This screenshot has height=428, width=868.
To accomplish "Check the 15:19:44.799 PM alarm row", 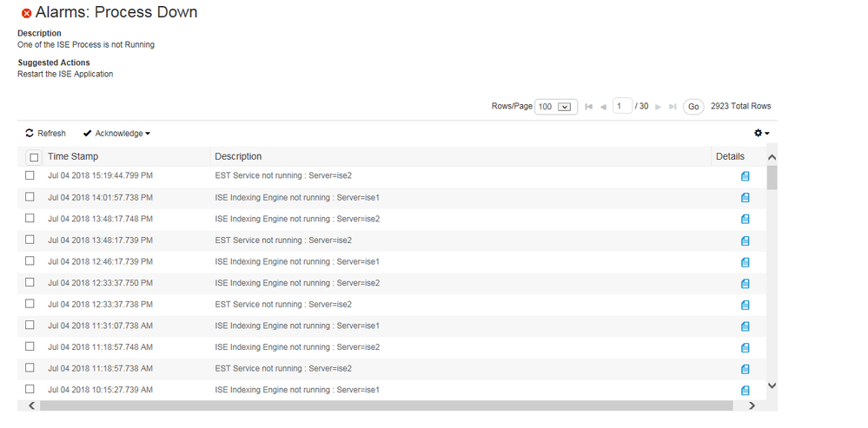I will (30, 175).
